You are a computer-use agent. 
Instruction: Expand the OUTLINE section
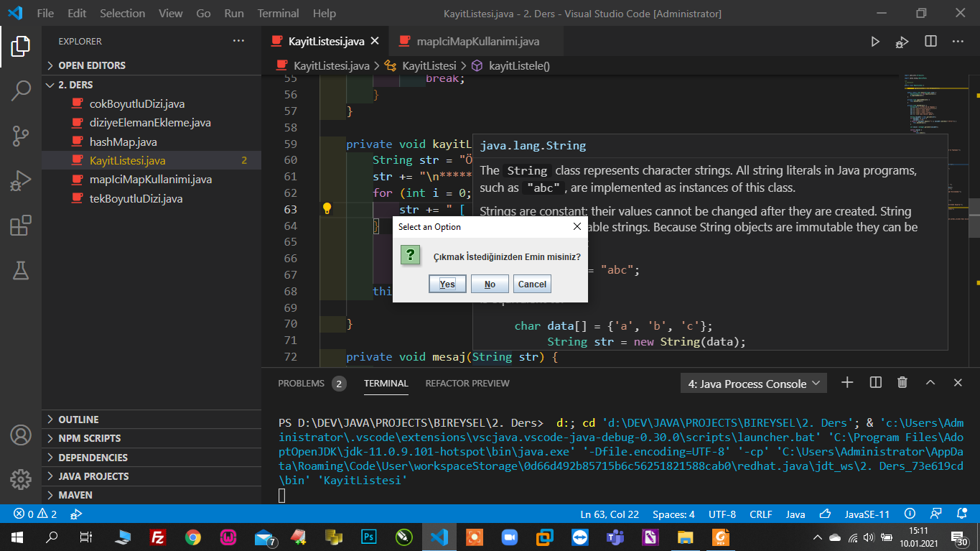78,420
